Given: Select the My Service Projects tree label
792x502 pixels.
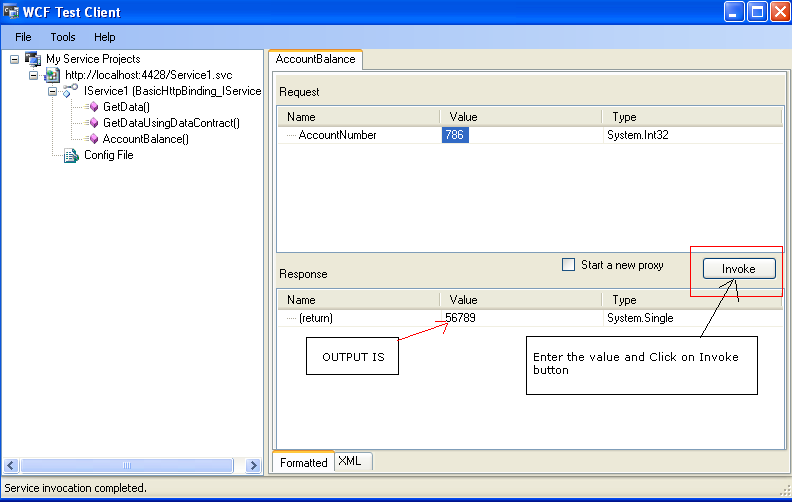Looking at the screenshot, I should coord(93,59).
